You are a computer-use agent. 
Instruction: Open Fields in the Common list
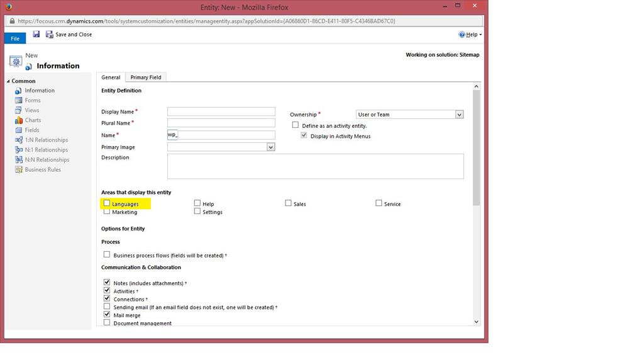point(32,130)
